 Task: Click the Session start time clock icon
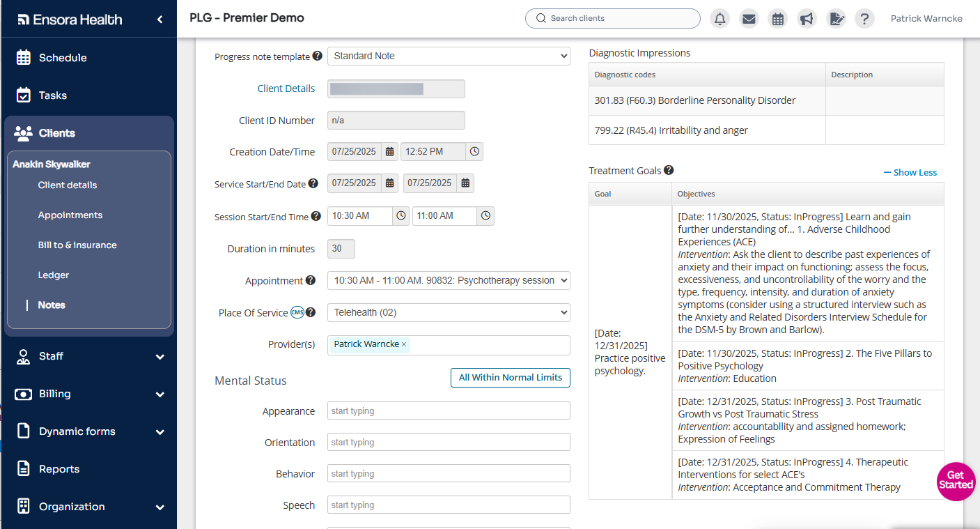pos(401,216)
